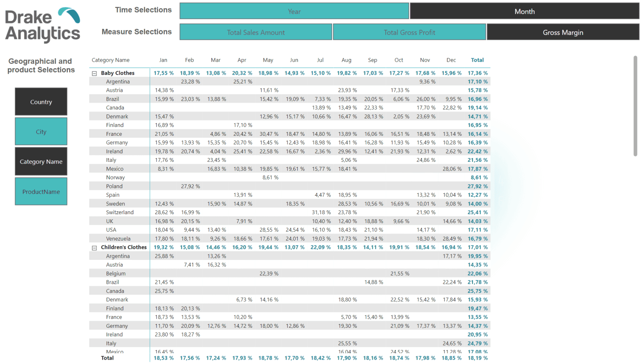644x363 pixels.
Task: Toggle the City selection button
Action: click(x=41, y=131)
